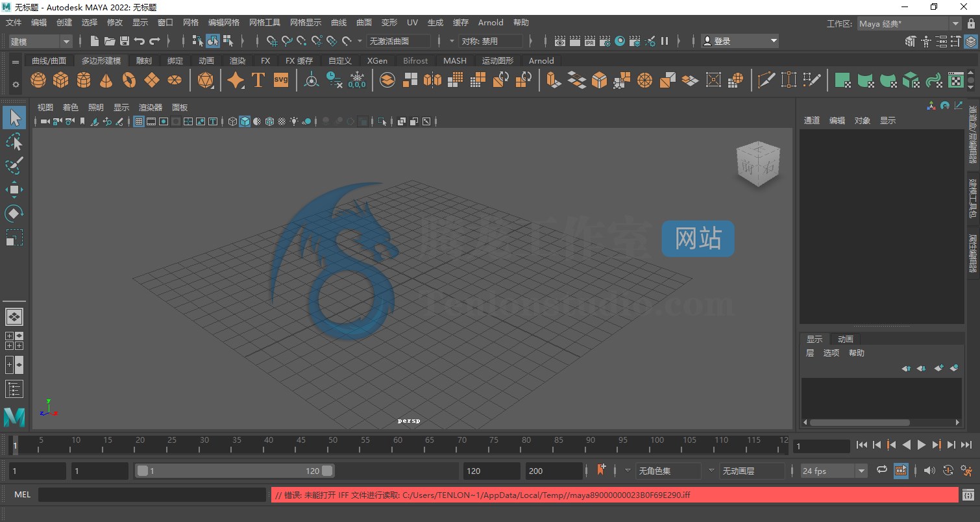This screenshot has width=980, height=522.
Task: Open the 无角色集 character set dropdown
Action: (x=668, y=471)
